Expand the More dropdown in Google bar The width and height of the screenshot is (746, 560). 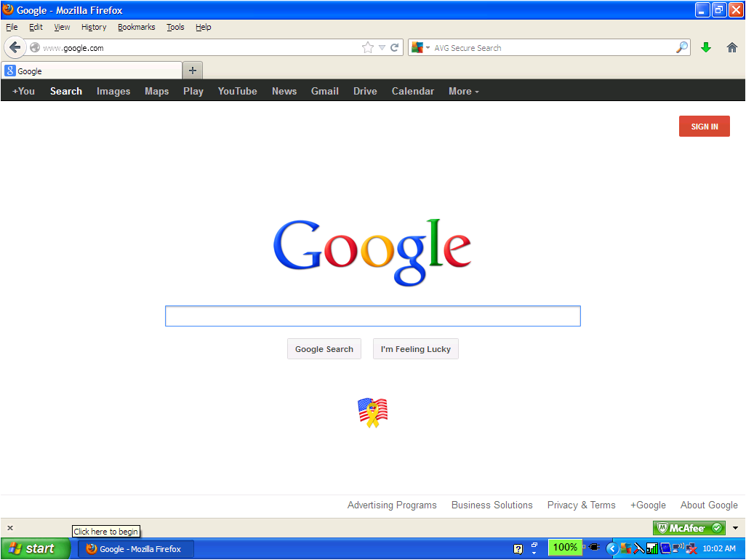pos(463,91)
